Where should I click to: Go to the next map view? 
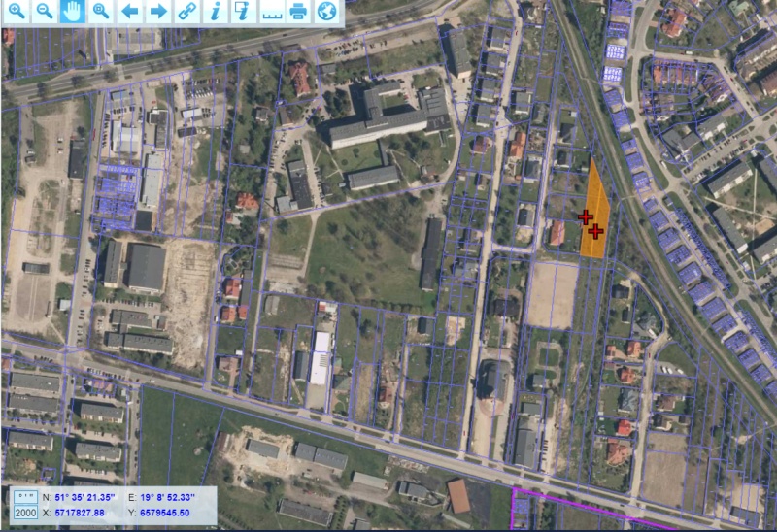(x=158, y=11)
